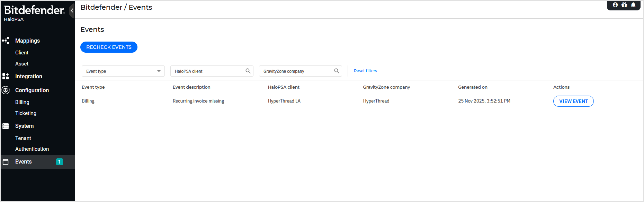Click the System server icon
The height and width of the screenshot is (202, 644).
(x=6, y=126)
